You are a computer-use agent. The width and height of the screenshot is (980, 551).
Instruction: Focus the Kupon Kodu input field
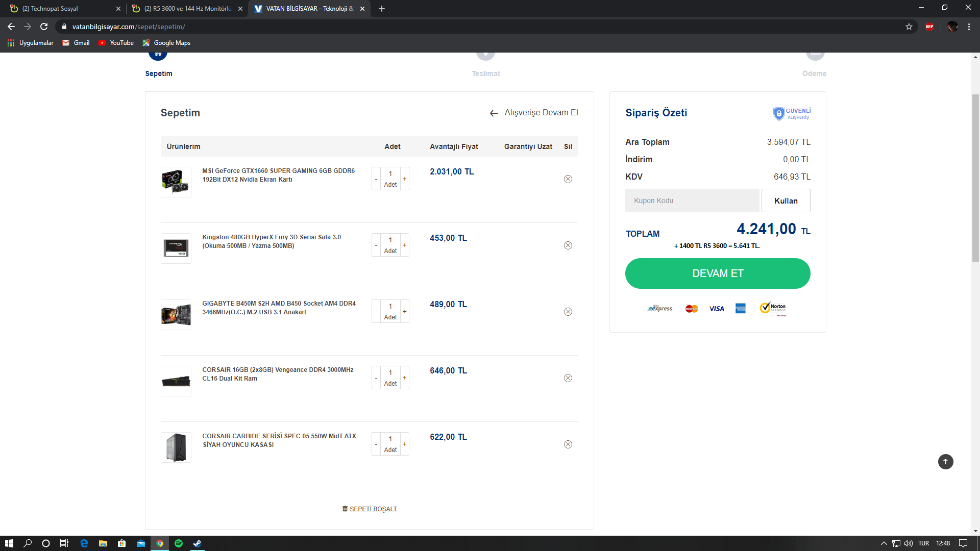click(692, 201)
